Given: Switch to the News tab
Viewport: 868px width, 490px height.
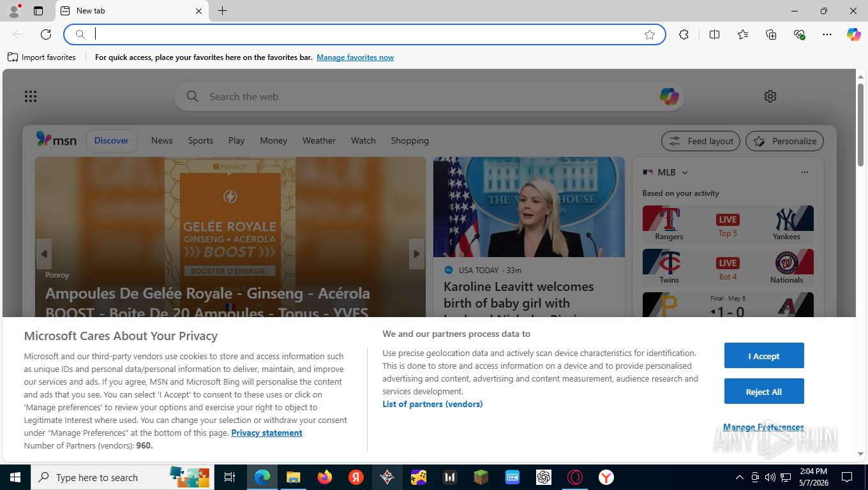Looking at the screenshot, I should pos(162,140).
